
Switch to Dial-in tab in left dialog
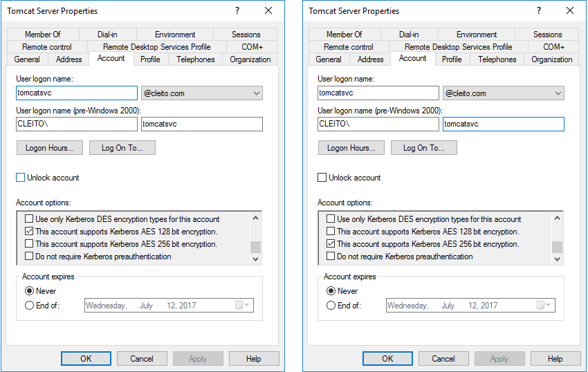[x=108, y=35]
